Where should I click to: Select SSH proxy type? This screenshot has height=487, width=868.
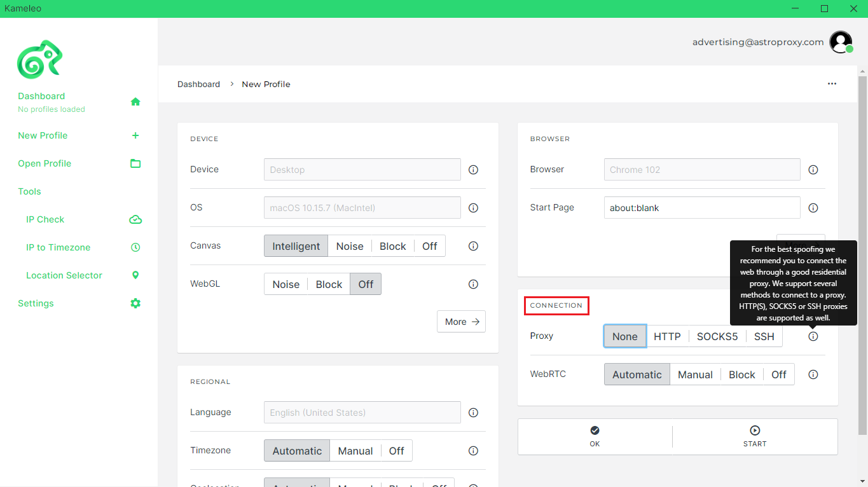(x=764, y=336)
